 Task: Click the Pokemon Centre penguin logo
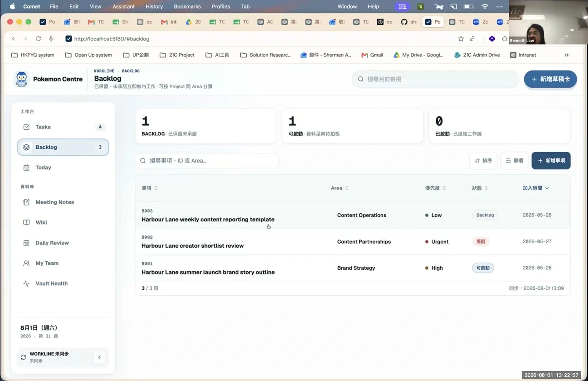point(21,79)
